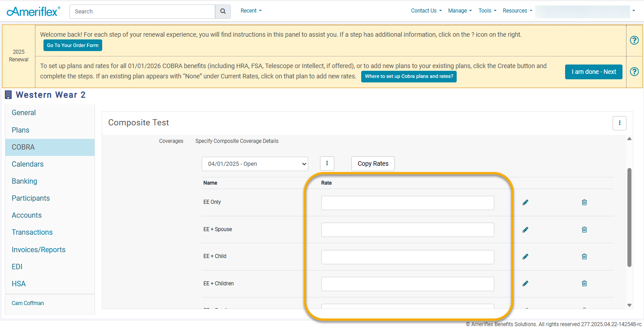Viewport: 644px width, 327px height.
Task: Edit the EE + Spouse coverage row
Action: pyautogui.click(x=525, y=230)
